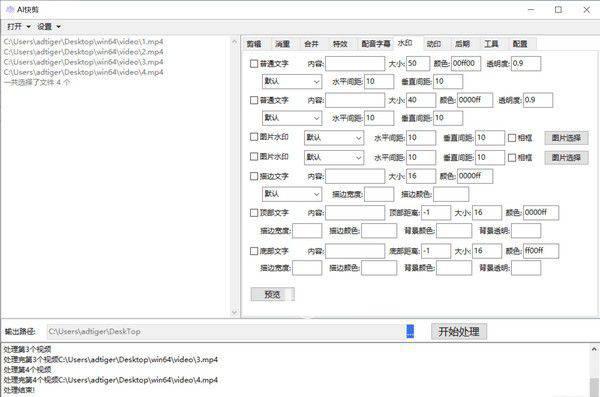Click the 底部距离 field showing -1
The width and height of the screenshot is (600, 397).
(435, 251)
